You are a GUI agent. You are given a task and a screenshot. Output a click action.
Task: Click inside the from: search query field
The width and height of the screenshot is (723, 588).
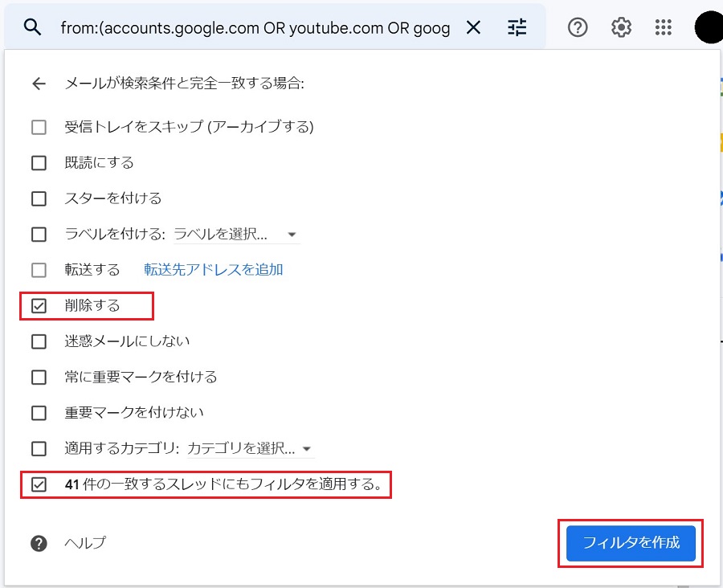(x=255, y=28)
